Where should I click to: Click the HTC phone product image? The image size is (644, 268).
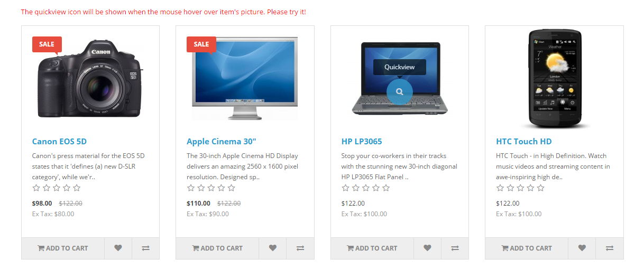point(554,79)
